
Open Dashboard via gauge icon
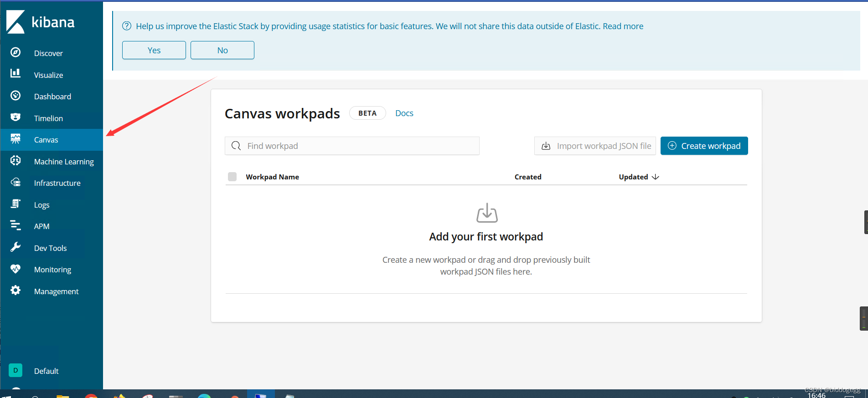click(x=15, y=96)
